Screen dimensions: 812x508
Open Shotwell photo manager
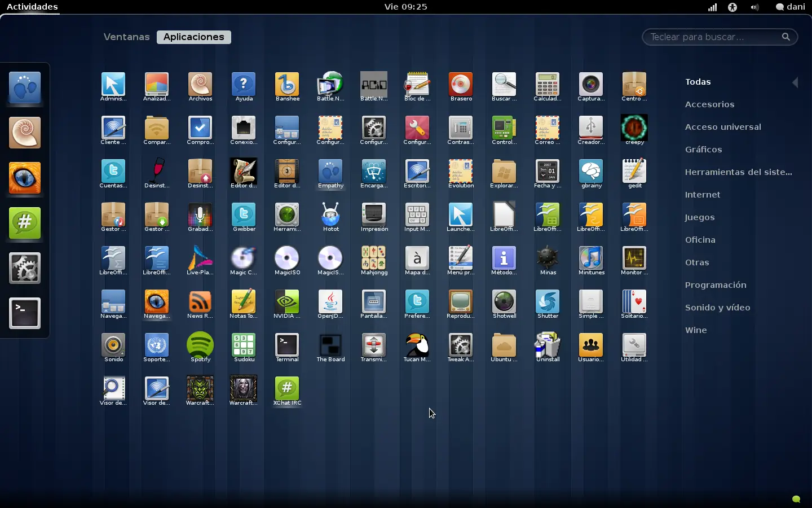[504, 304]
